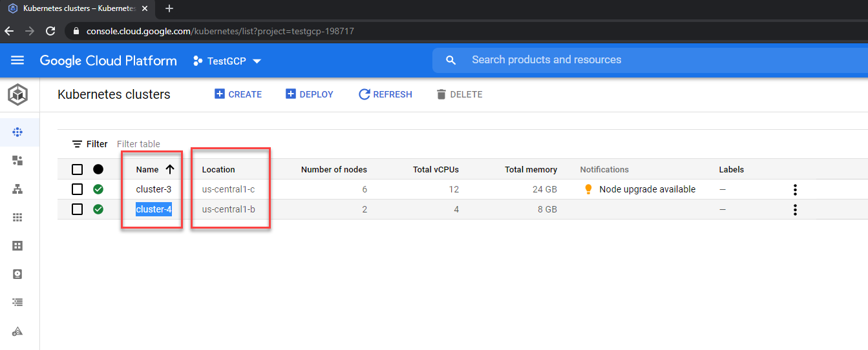Expand the TestGCP project dropdown
The height and width of the screenshot is (350, 868).
point(228,61)
